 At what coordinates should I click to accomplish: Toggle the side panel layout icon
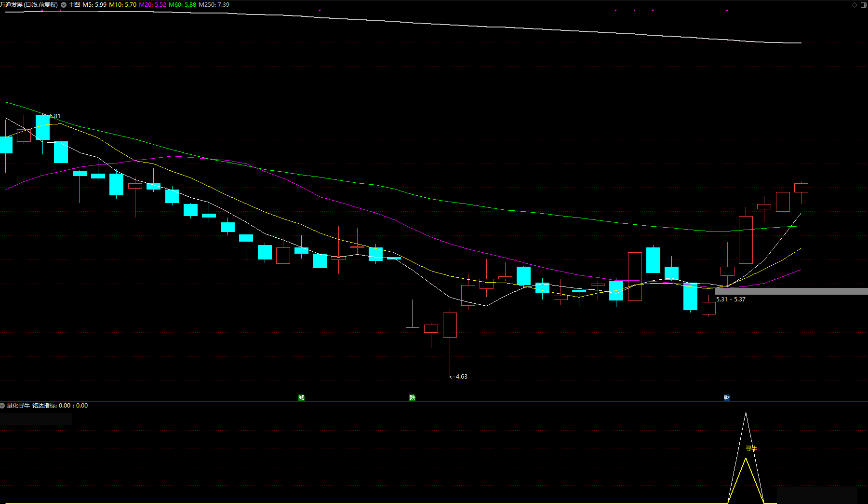tap(864, 5)
